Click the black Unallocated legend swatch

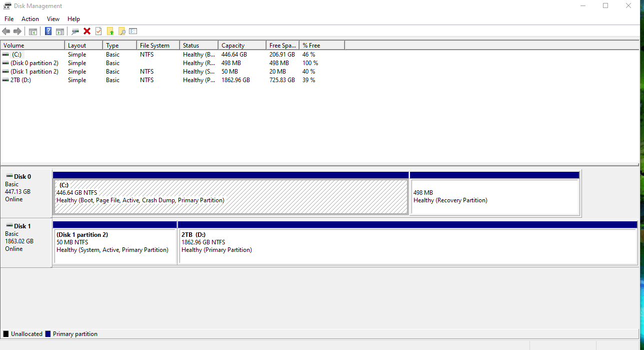coord(6,334)
